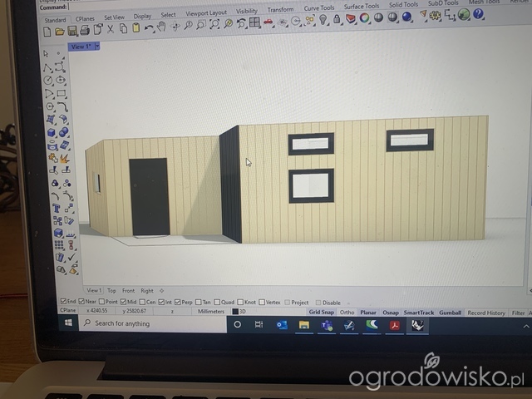Enable the Knot osnap checkbox
The width and height of the screenshot is (532, 399).
click(x=240, y=302)
